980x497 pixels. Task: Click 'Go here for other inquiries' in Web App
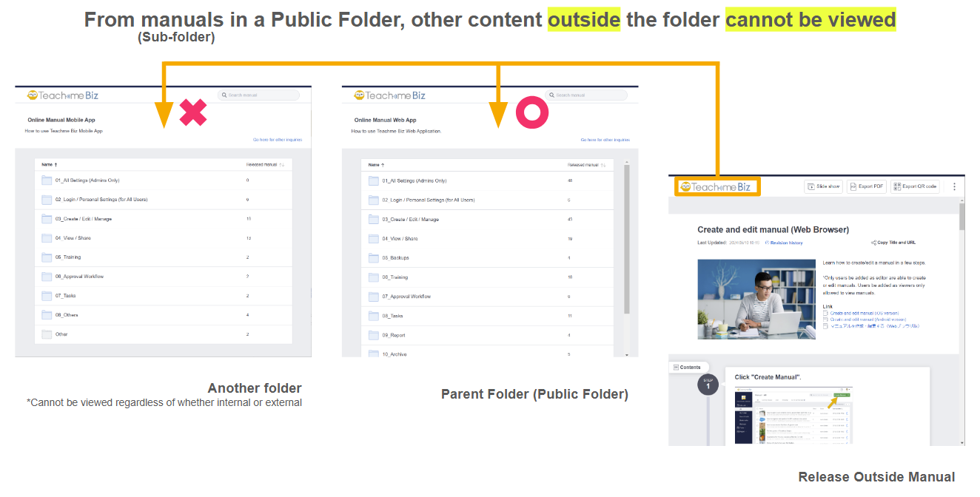[x=605, y=140]
